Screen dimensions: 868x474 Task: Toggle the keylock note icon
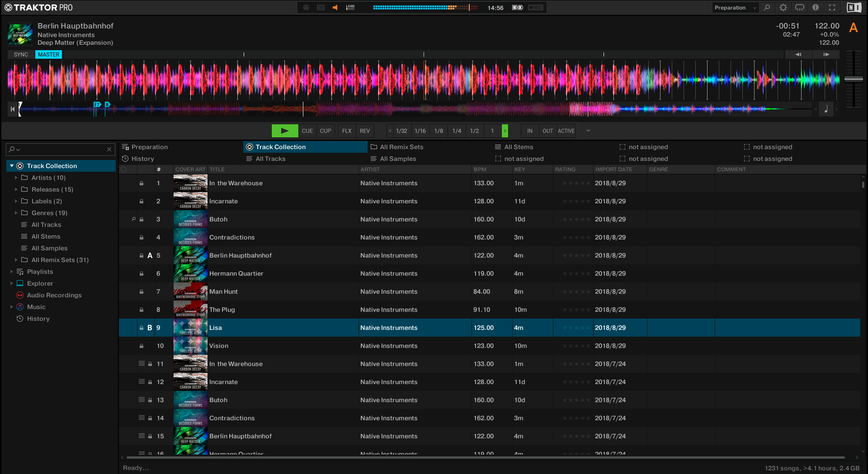point(826,109)
